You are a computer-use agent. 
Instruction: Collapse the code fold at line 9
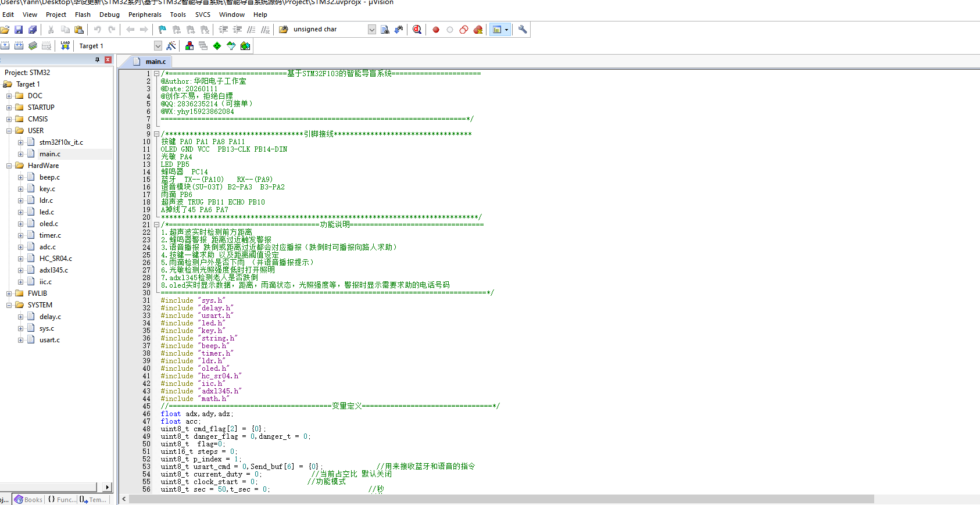[156, 134]
